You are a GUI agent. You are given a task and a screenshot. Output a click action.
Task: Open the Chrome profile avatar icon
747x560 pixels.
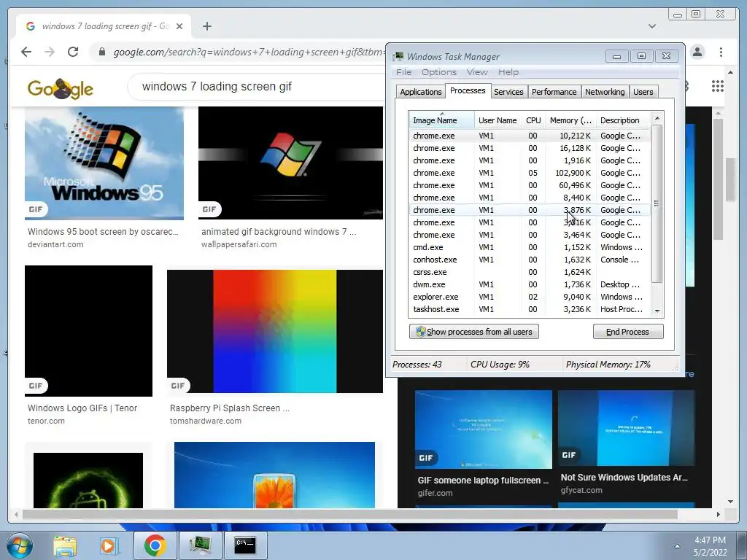(x=697, y=52)
